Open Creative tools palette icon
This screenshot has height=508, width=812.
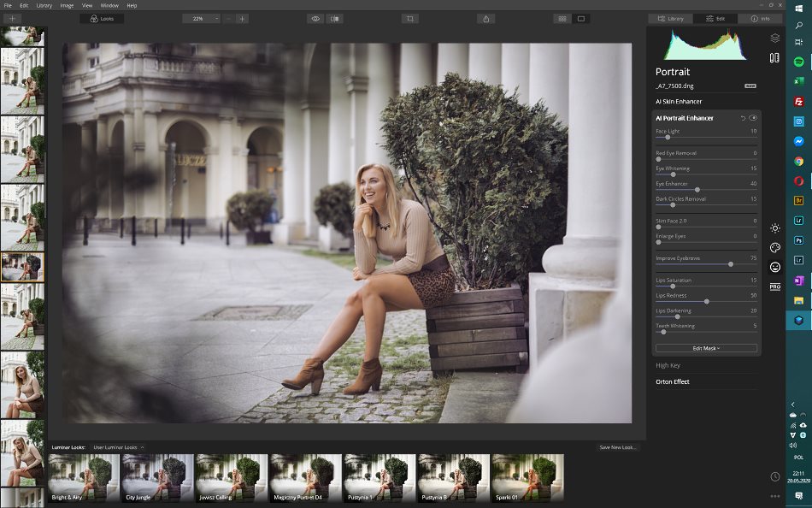point(774,248)
